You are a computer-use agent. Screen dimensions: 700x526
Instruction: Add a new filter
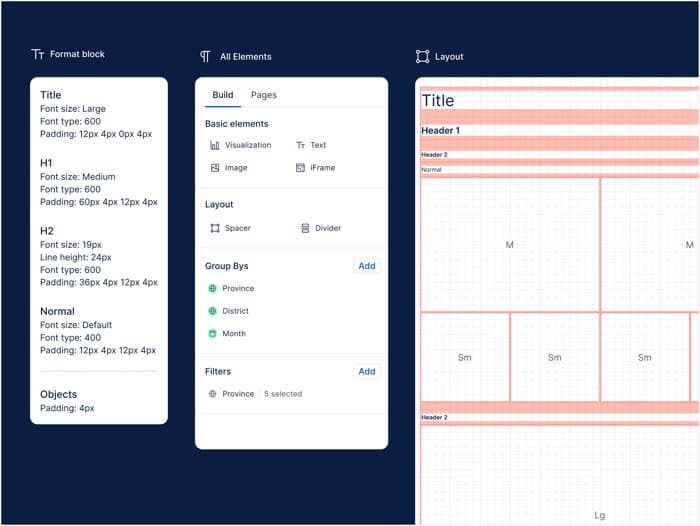tap(367, 372)
